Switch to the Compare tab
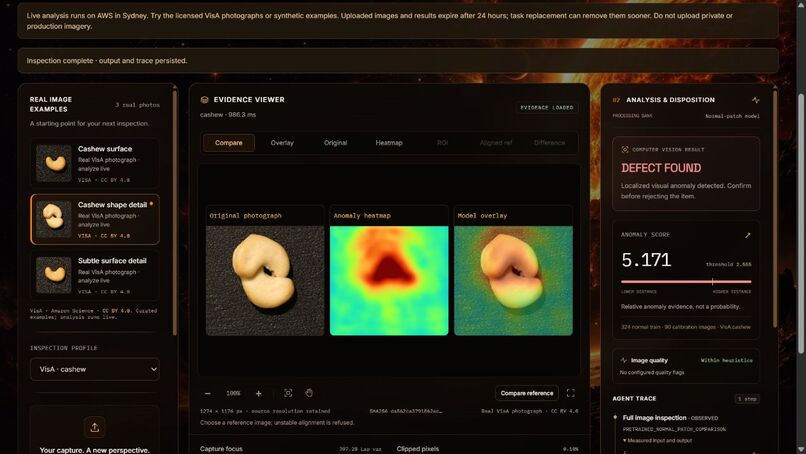Screen dimensions: 806x454 pos(229,143)
